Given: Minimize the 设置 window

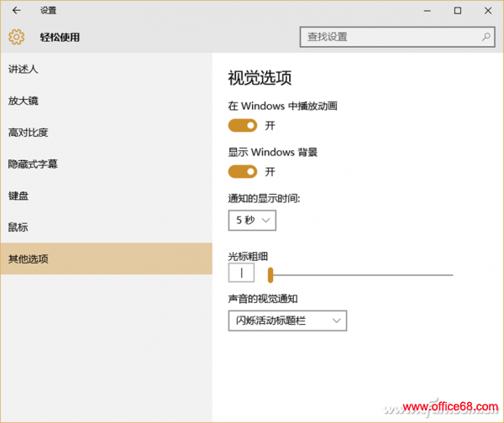Looking at the screenshot, I should pyautogui.click(x=428, y=11).
